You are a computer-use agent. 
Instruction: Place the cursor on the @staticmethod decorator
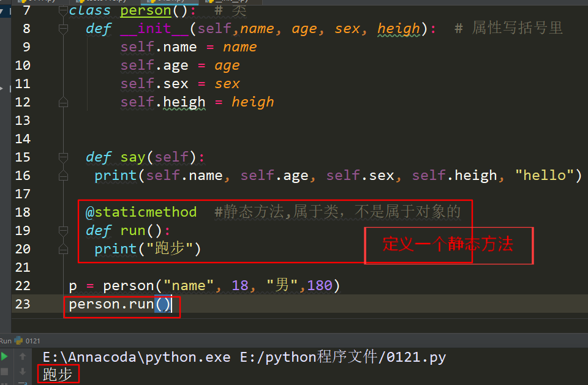coord(141,212)
